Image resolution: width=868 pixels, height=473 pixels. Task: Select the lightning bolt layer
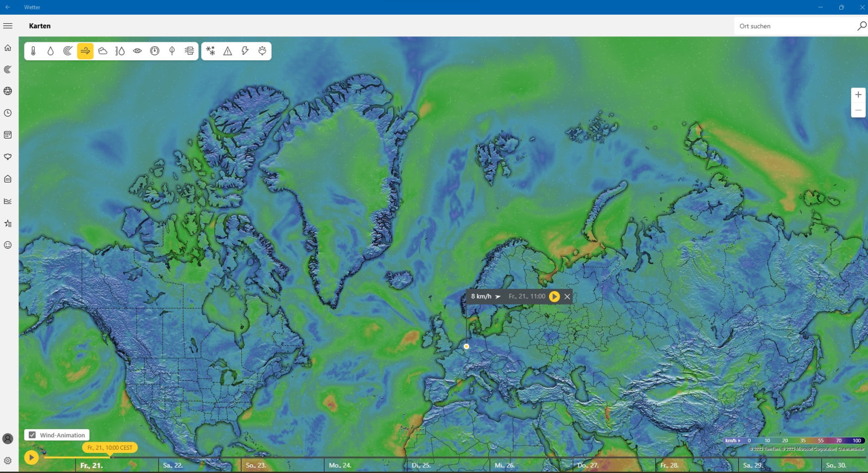pyautogui.click(x=245, y=51)
